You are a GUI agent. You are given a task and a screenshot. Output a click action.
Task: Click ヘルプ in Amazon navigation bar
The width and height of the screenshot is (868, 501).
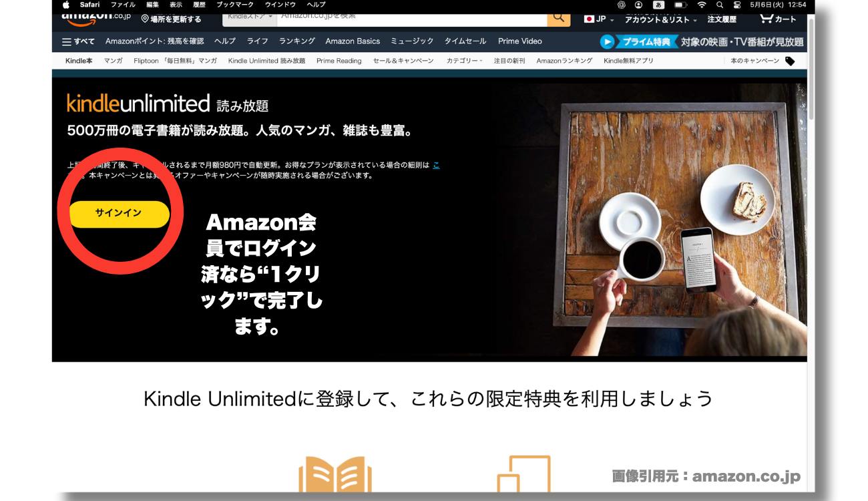[225, 41]
